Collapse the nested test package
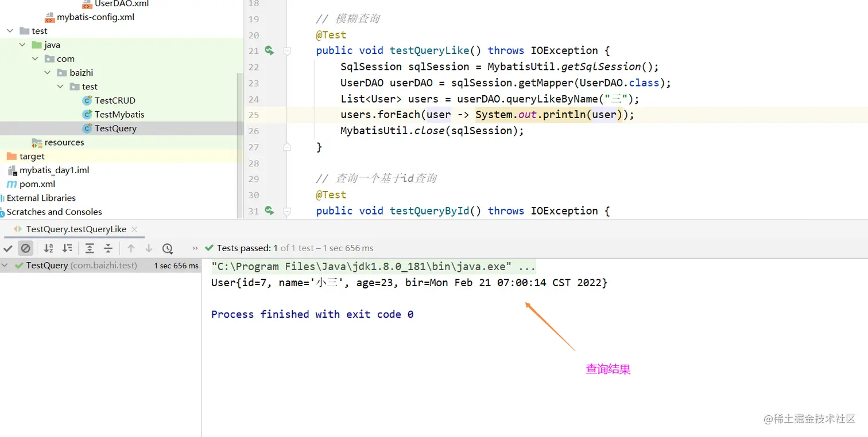Image resolution: width=868 pixels, height=437 pixels. pyautogui.click(x=60, y=87)
